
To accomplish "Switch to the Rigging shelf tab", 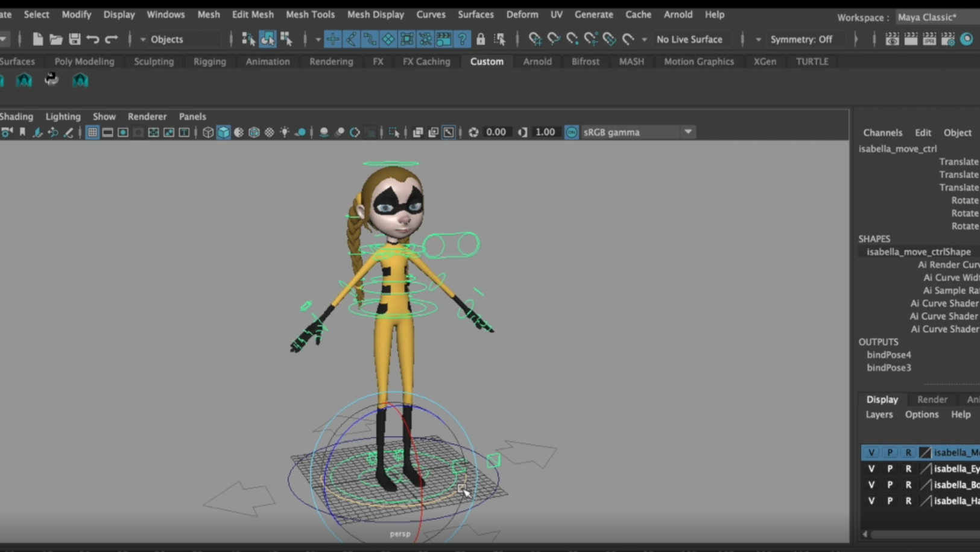I will click(x=210, y=62).
